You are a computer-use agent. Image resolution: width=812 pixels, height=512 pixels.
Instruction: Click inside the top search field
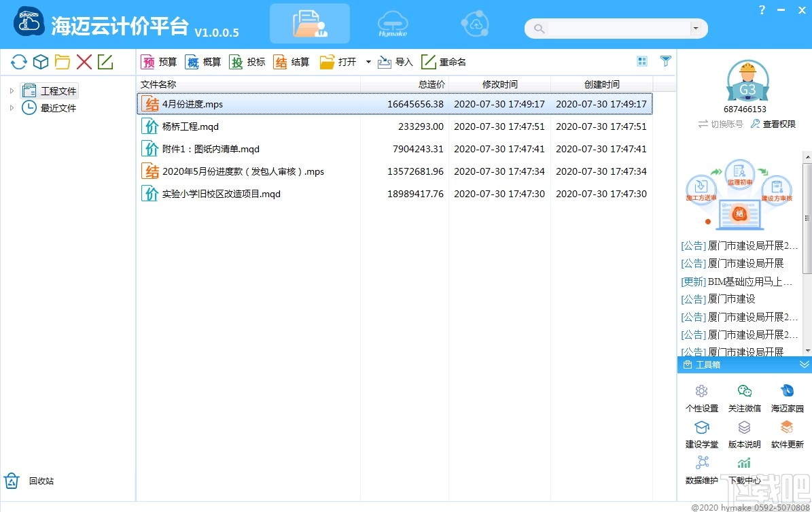click(619, 29)
